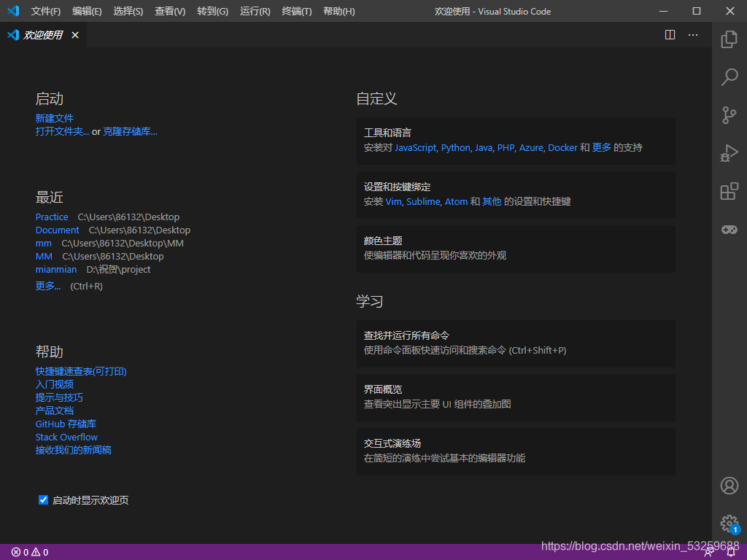Install Sublime keybindings link

click(423, 201)
